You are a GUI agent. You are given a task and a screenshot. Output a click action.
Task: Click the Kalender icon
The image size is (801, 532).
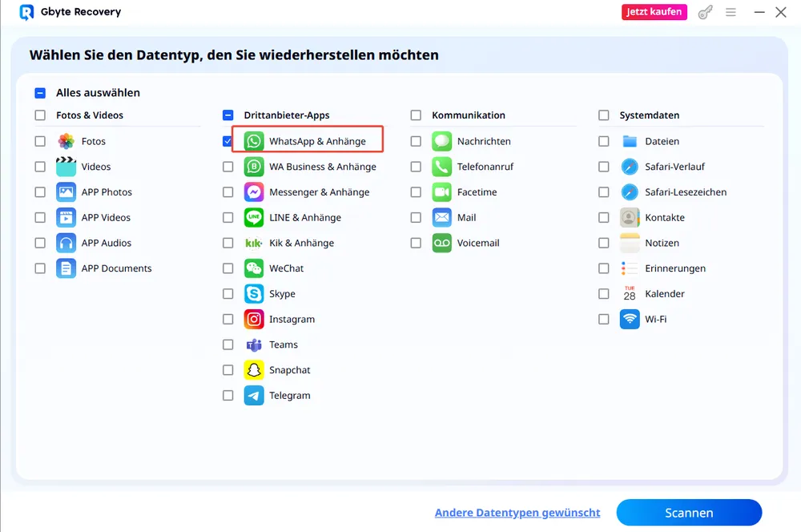click(630, 294)
